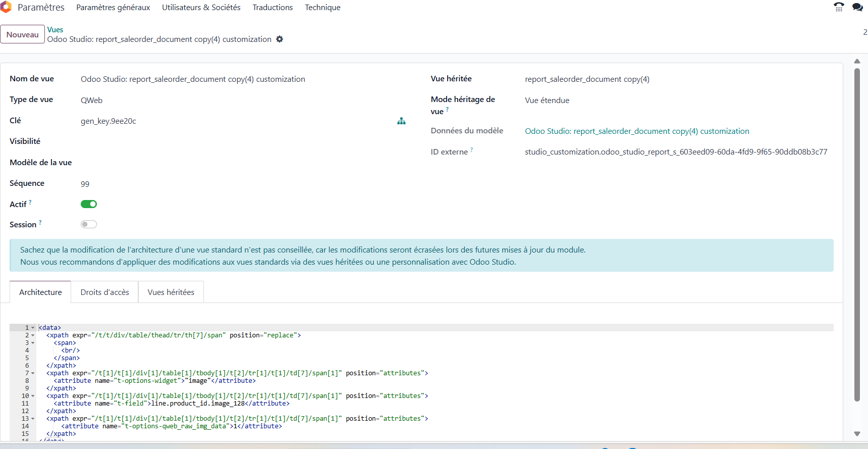Click the <br/> tag on line 4
Screen dimensions: 868x449
[71, 351]
